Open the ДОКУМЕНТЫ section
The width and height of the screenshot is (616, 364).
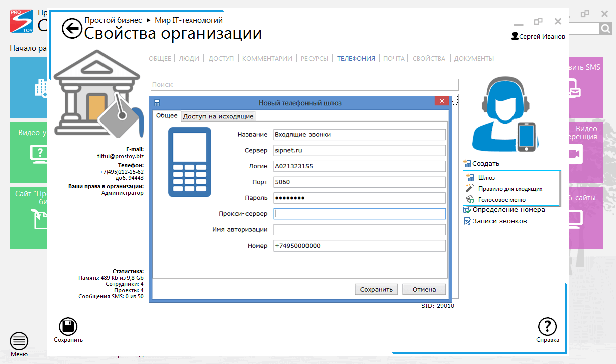pos(473,58)
